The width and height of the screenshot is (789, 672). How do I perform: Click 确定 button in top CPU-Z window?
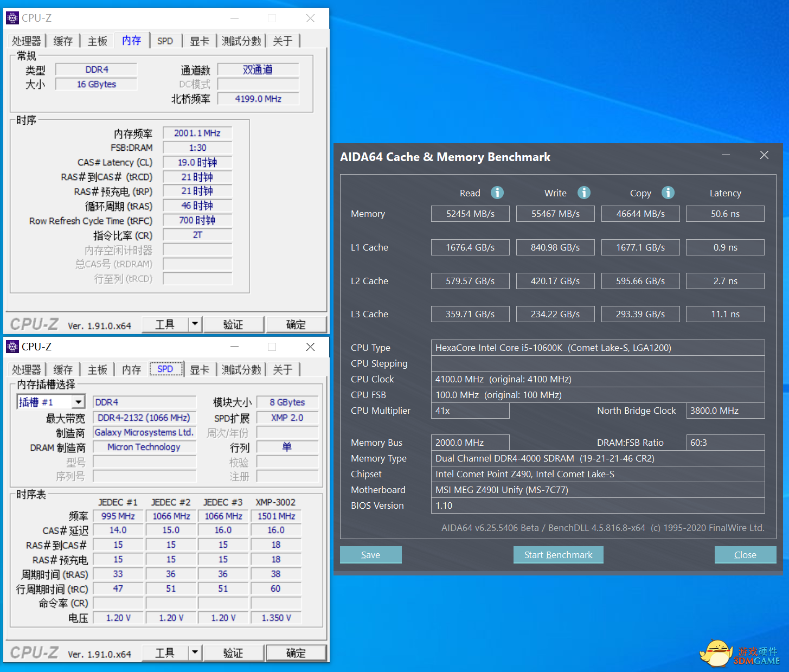[x=296, y=324]
